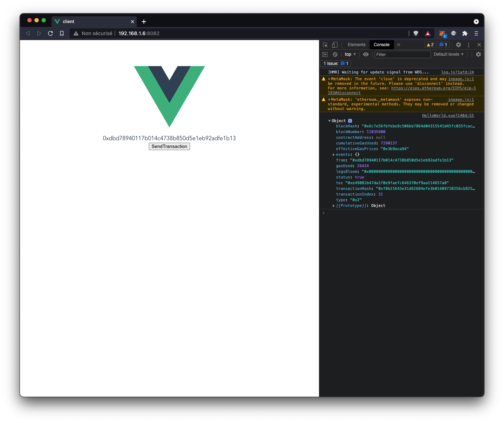Click the console prompt input line
This screenshot has width=504, height=423.
[401, 213]
